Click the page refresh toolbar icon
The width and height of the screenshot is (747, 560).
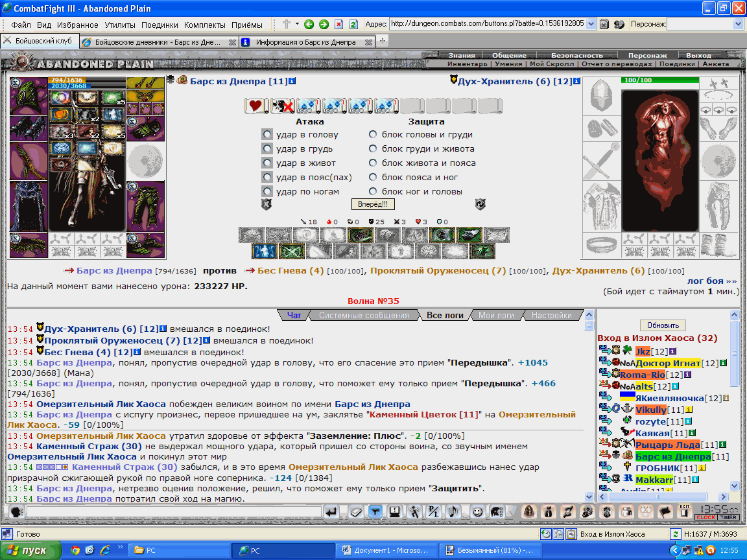[353, 24]
